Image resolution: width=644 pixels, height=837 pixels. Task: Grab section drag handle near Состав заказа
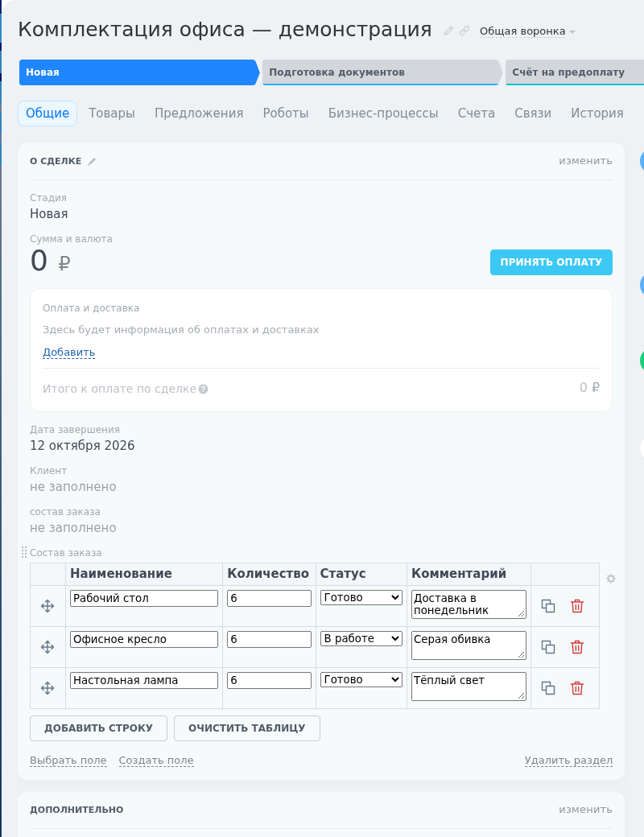pyautogui.click(x=24, y=552)
